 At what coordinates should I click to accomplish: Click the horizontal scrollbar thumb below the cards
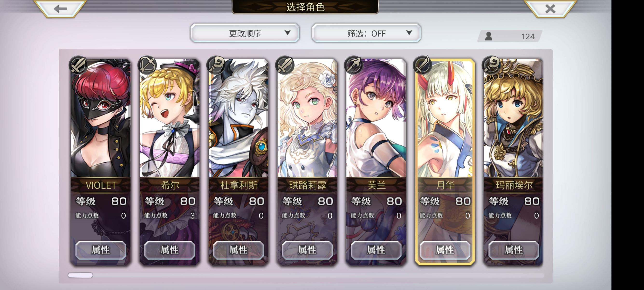(x=80, y=275)
